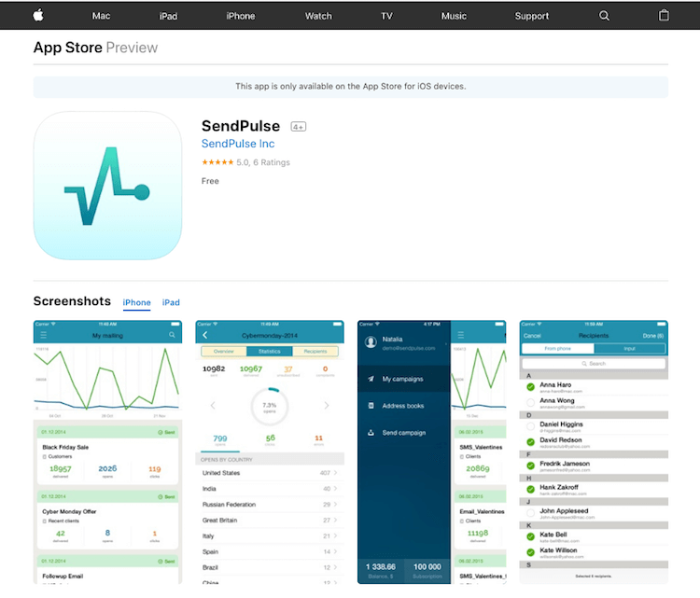The height and width of the screenshot is (598, 700).
Task: Expand the Great Britain row chevron
Action: tap(335, 520)
